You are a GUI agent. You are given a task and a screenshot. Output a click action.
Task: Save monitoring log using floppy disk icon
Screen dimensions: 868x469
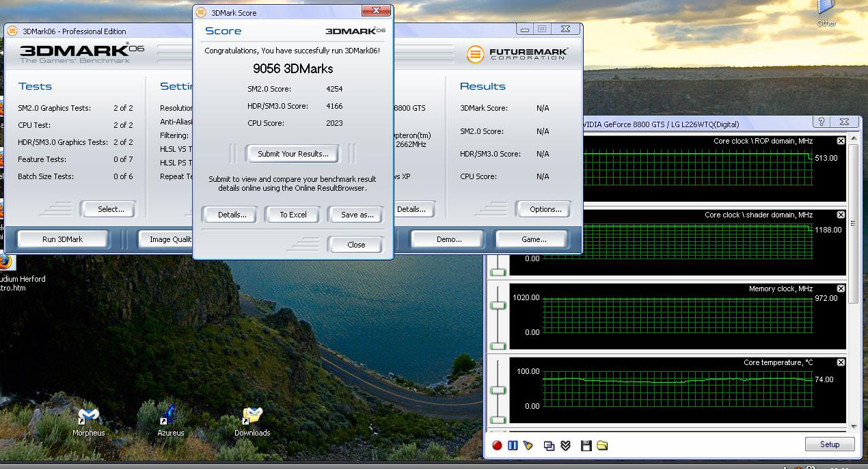point(586,446)
